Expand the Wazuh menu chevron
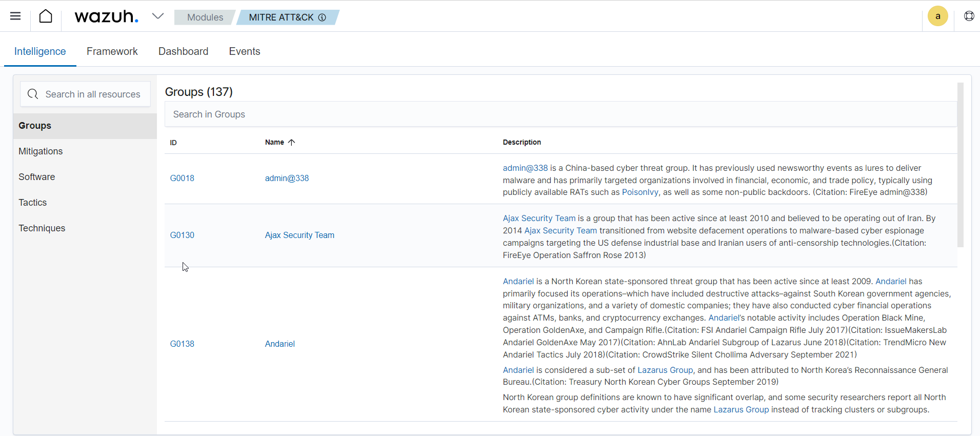The image size is (980, 436). tap(158, 16)
